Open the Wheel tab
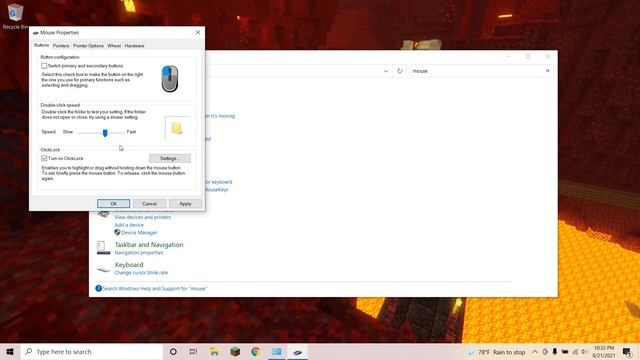This screenshot has width=640, height=360. click(114, 46)
